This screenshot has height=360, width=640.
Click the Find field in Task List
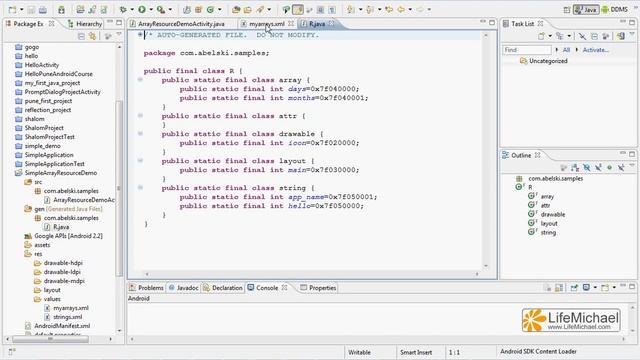tap(527, 50)
